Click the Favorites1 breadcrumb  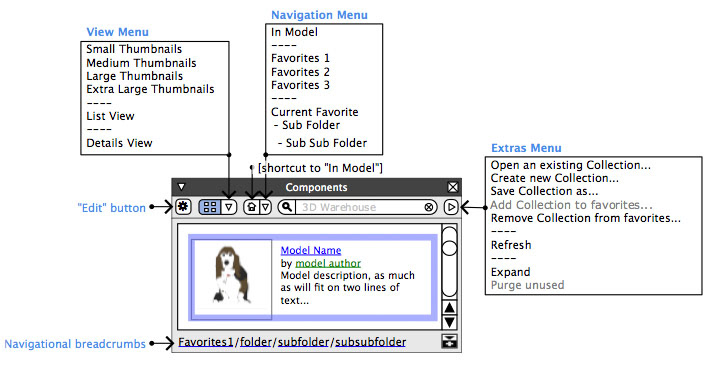click(x=206, y=342)
